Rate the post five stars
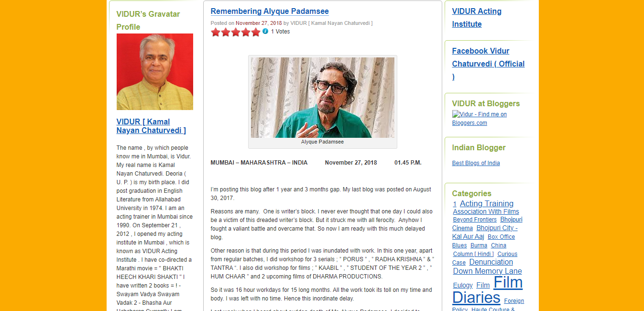644x311 pixels. (256, 32)
